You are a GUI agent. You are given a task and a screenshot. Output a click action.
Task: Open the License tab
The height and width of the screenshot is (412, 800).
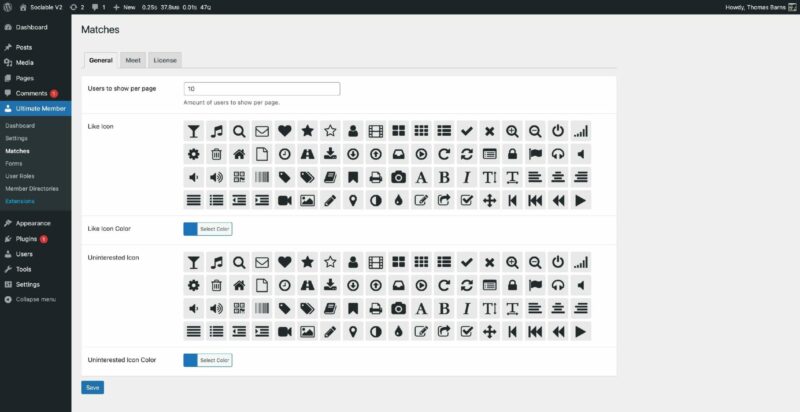pyautogui.click(x=165, y=60)
